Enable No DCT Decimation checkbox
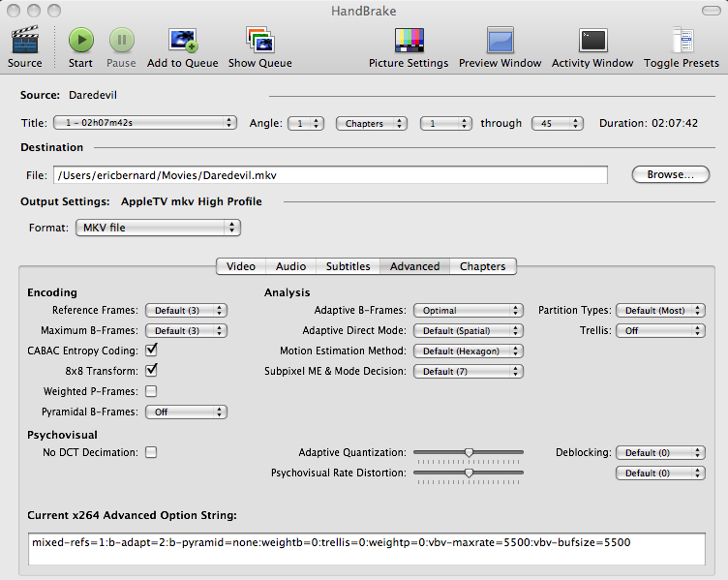This screenshot has width=728, height=580. (151, 452)
